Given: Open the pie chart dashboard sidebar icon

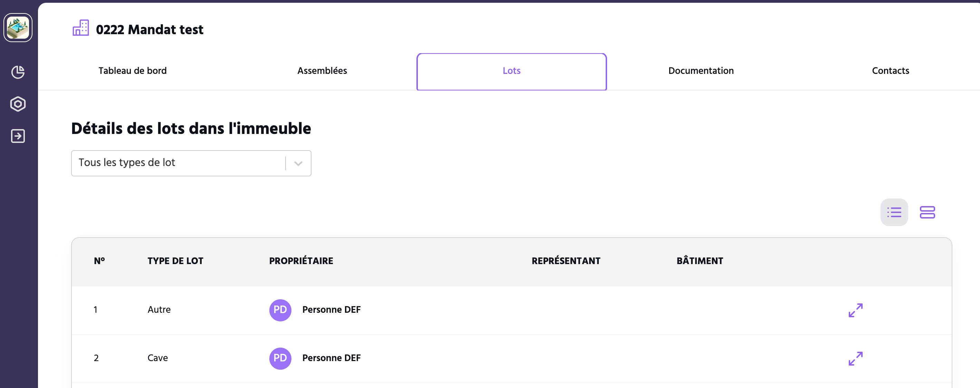Looking at the screenshot, I should click(x=18, y=72).
